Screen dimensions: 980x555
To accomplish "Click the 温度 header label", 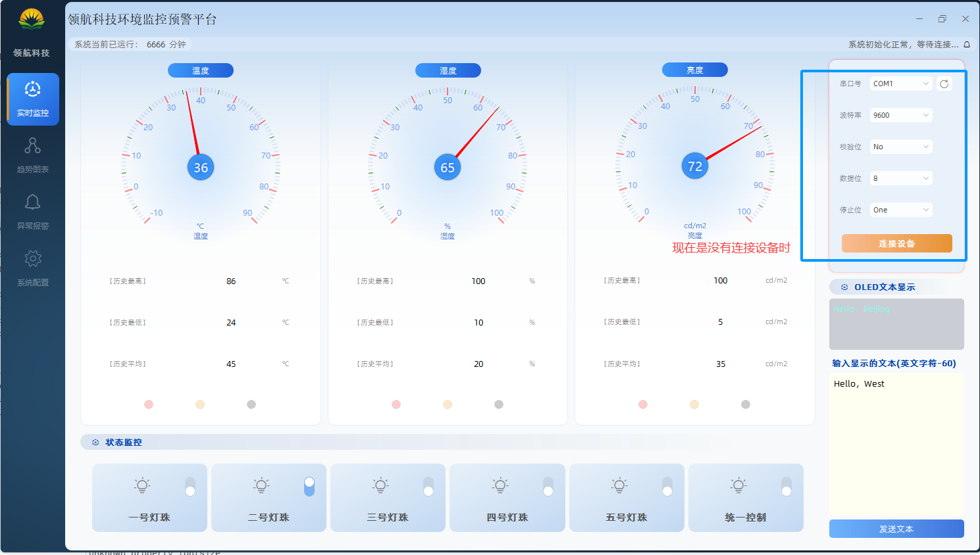I will tap(201, 70).
